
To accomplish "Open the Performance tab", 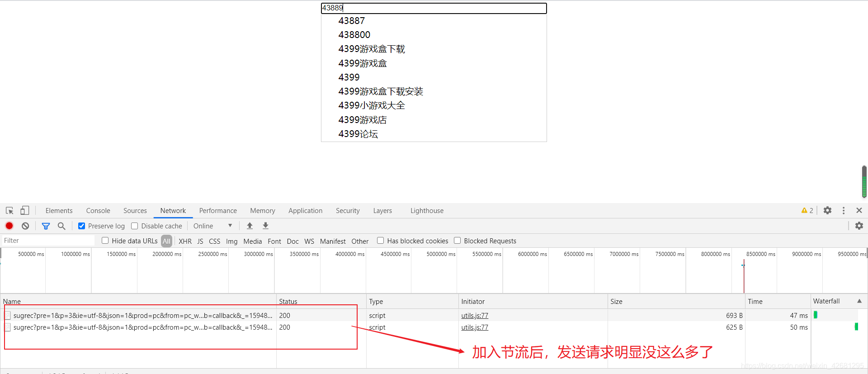I will 218,211.
